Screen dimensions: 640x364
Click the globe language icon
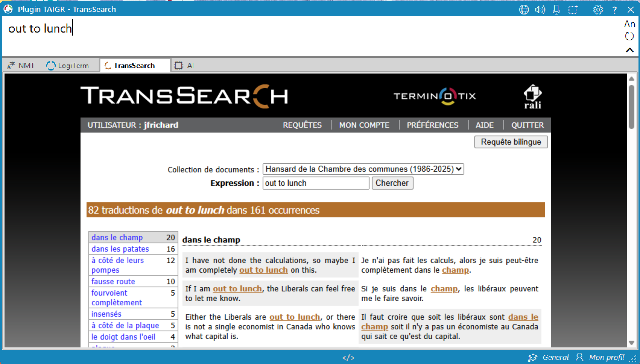(524, 10)
